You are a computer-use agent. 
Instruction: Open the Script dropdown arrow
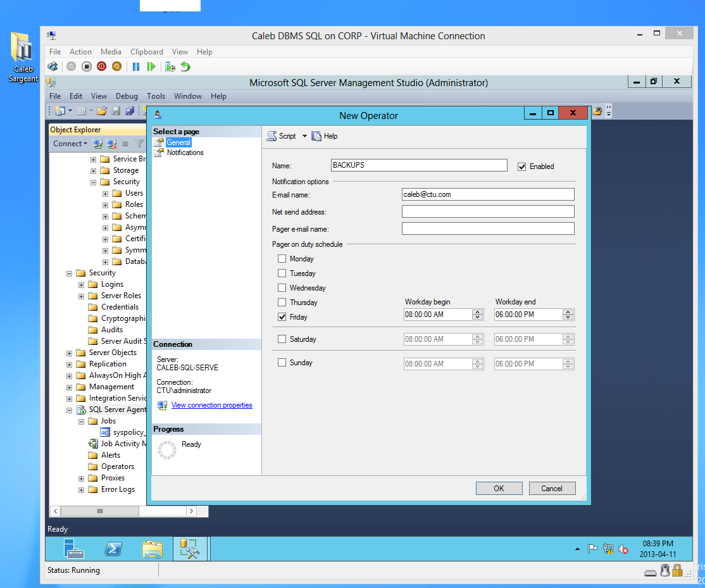pyautogui.click(x=304, y=136)
